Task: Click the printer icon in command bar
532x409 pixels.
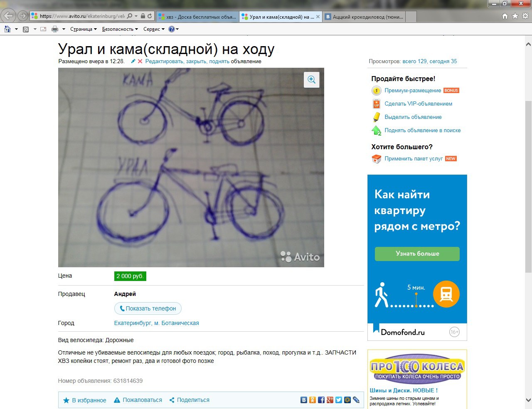Action: [54, 29]
